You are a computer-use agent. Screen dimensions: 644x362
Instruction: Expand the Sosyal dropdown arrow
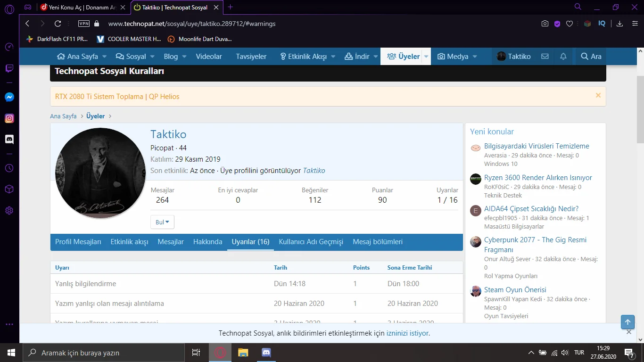(x=152, y=57)
